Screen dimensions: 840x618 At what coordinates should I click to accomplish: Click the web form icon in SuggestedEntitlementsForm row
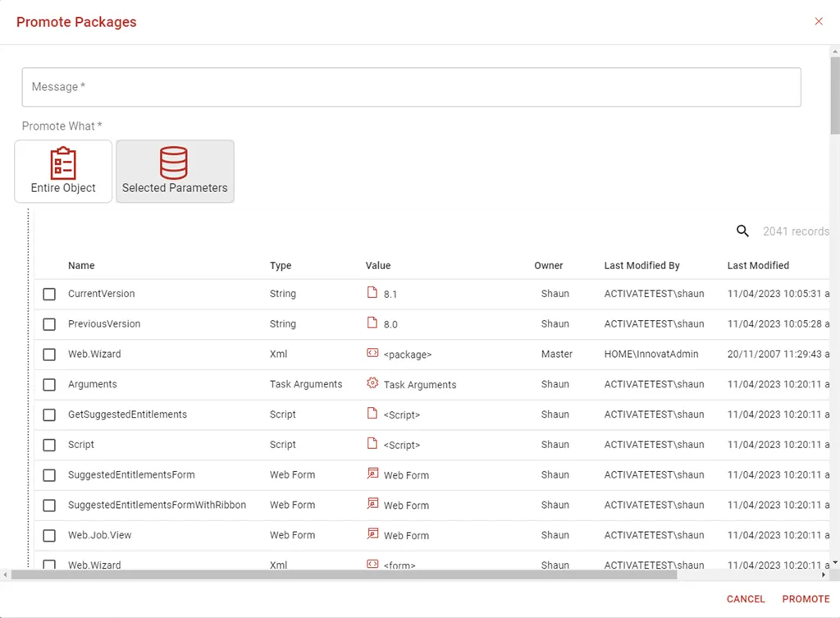point(372,474)
